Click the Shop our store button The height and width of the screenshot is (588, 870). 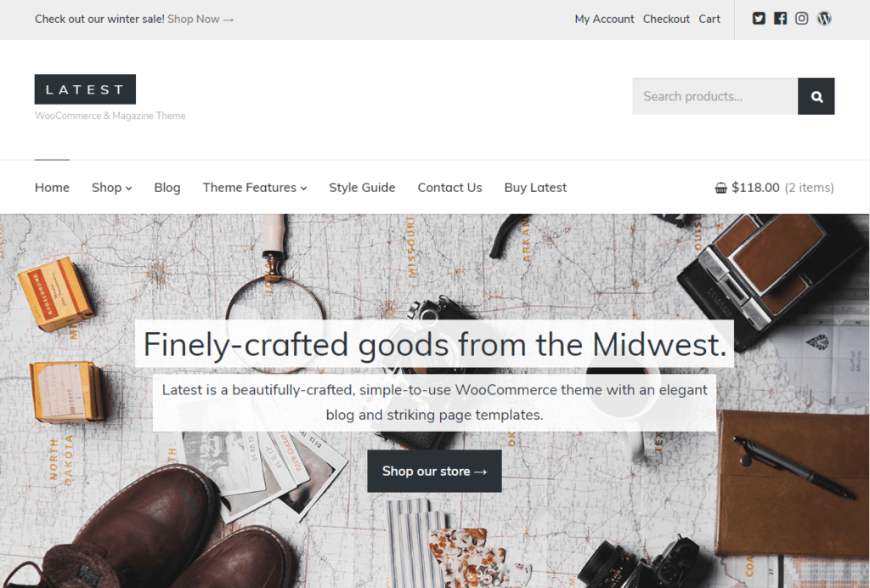pyautogui.click(x=434, y=471)
